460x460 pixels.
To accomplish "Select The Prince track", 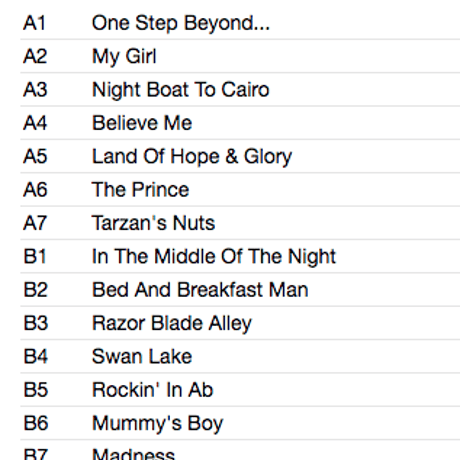I will (140, 190).
